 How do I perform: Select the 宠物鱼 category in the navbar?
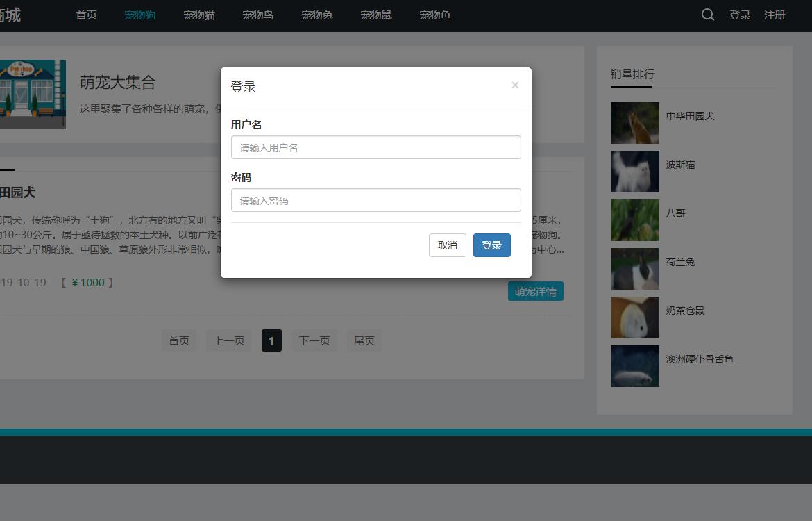[434, 15]
